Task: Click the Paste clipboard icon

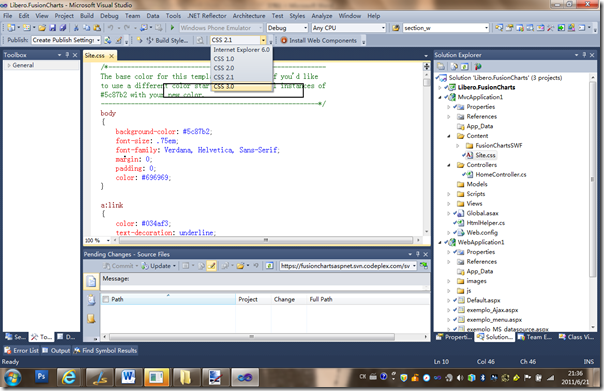Action: (x=97, y=28)
